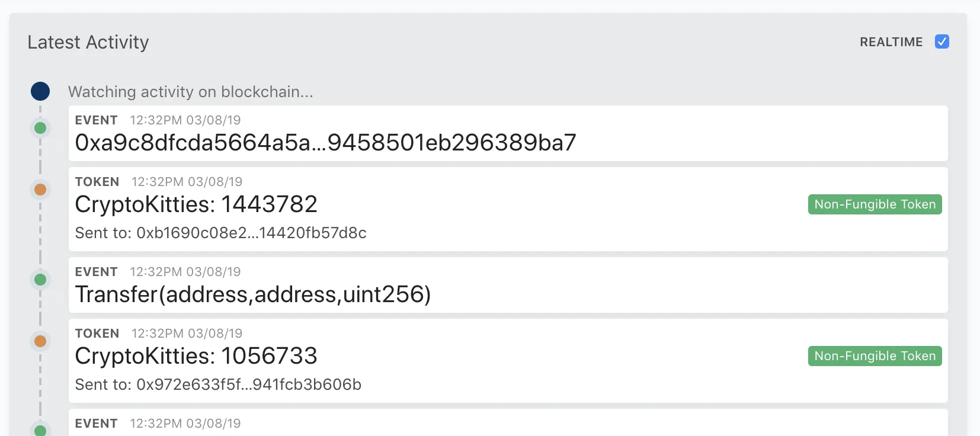Image resolution: width=980 pixels, height=436 pixels.
Task: Click orange marker beside CryptoKitties 1443782
Action: (x=40, y=190)
